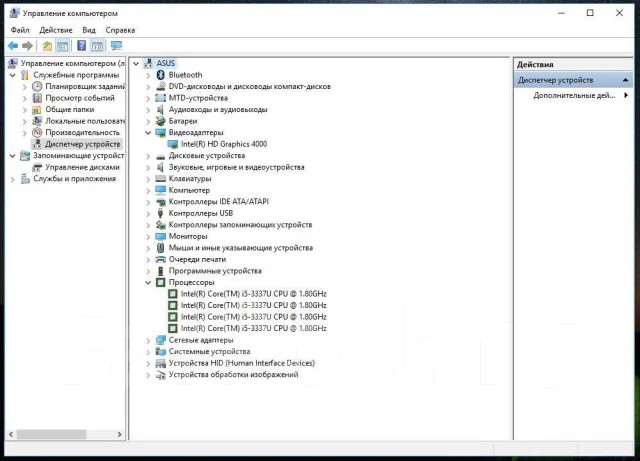Open the Вид menu
The height and width of the screenshot is (461, 640).
(x=89, y=30)
